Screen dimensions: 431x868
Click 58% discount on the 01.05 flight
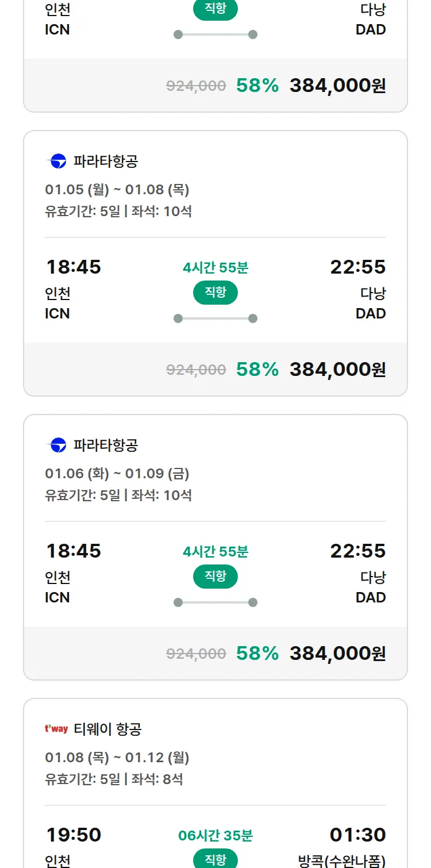coord(257,369)
